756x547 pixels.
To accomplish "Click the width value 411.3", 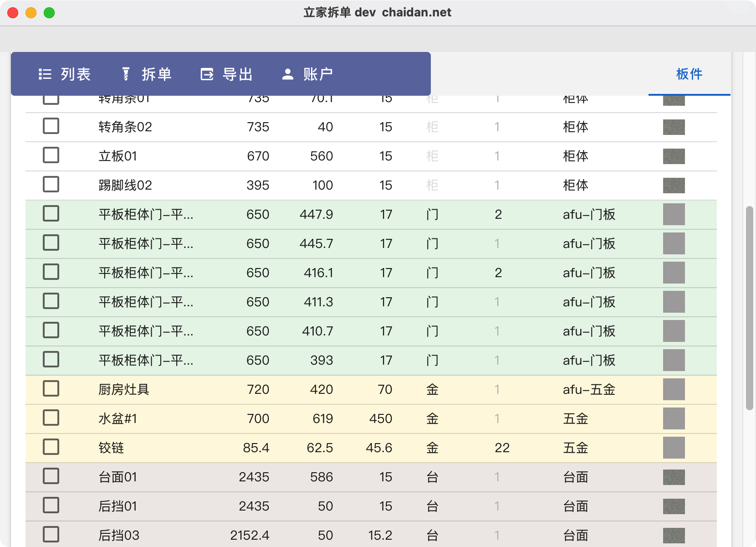I will pos(318,302).
